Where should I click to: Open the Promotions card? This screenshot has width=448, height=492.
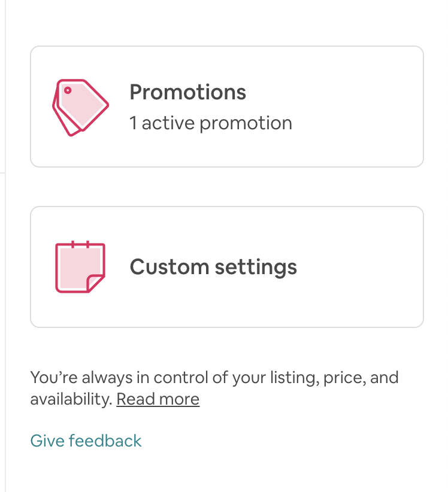click(226, 107)
